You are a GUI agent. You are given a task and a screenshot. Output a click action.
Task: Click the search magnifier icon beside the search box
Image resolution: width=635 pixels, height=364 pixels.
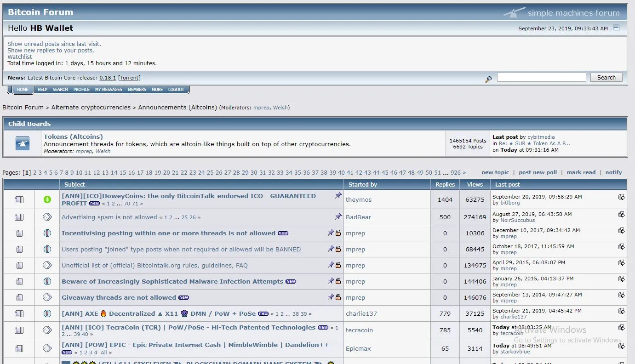coord(488,79)
